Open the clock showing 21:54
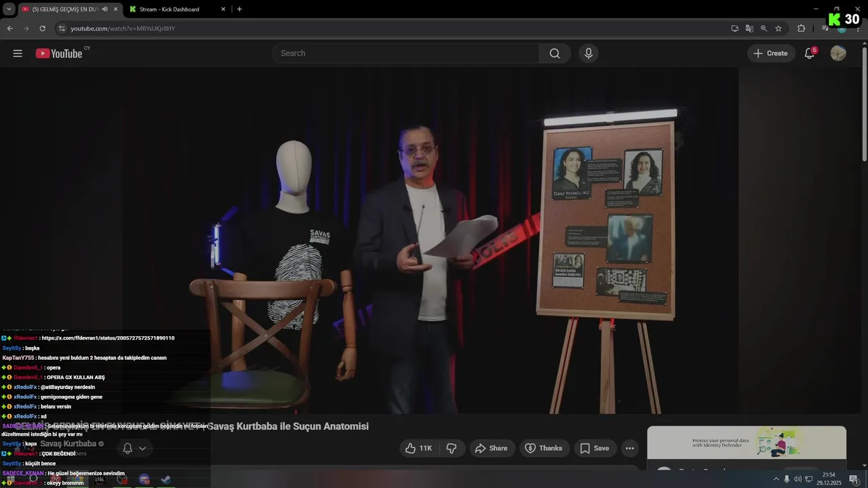This screenshot has height=488, width=868. (x=829, y=479)
